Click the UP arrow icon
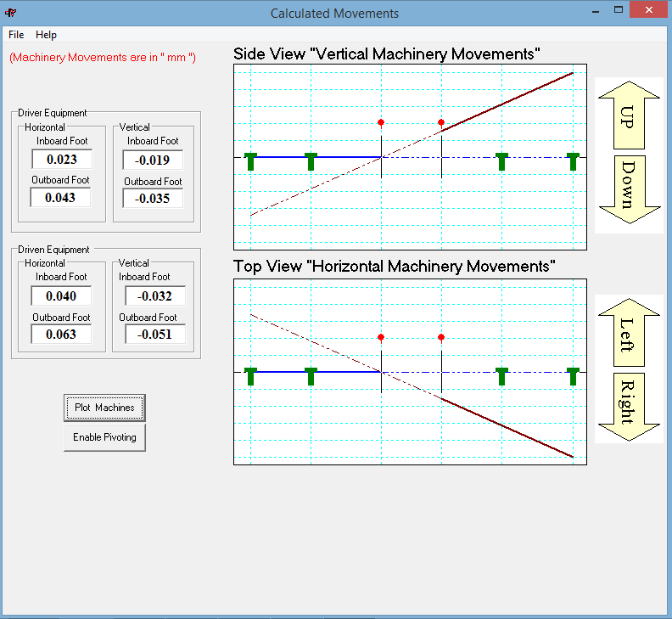Viewport: 672px width, 619px height. pos(629,114)
